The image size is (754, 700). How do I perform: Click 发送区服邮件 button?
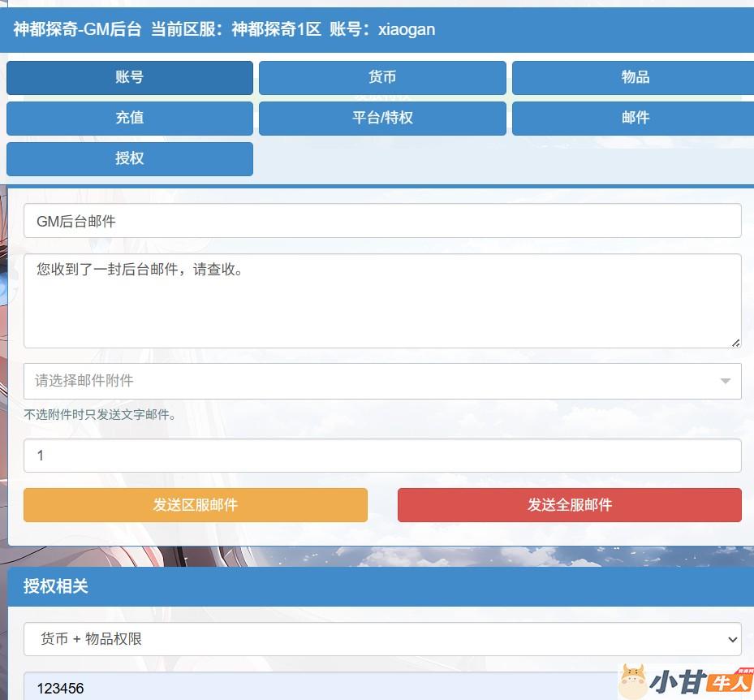196,505
